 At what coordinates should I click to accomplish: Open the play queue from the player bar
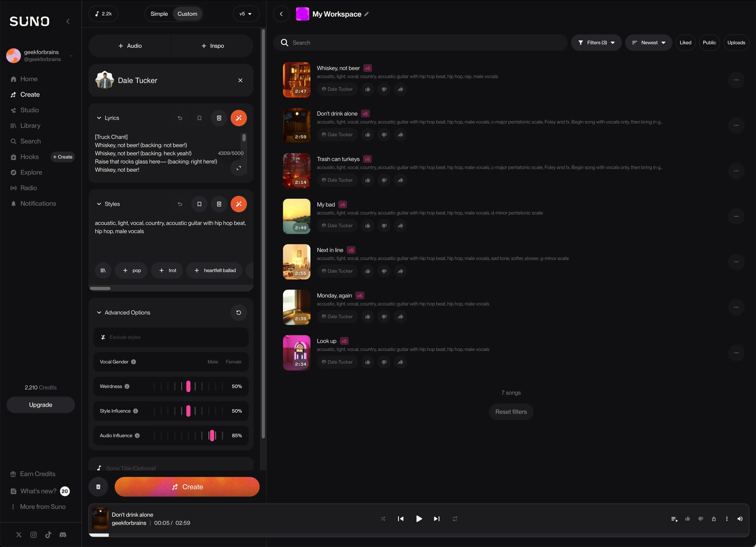pyautogui.click(x=674, y=519)
